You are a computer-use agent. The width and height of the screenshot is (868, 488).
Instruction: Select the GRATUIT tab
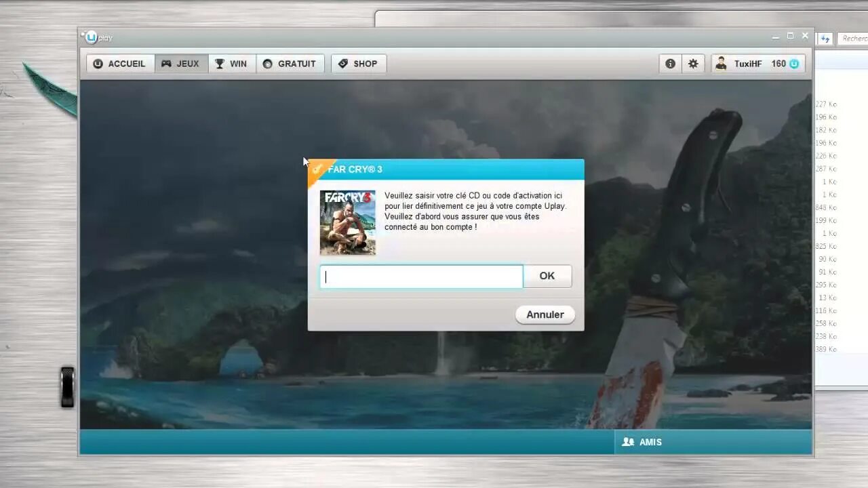(x=290, y=64)
